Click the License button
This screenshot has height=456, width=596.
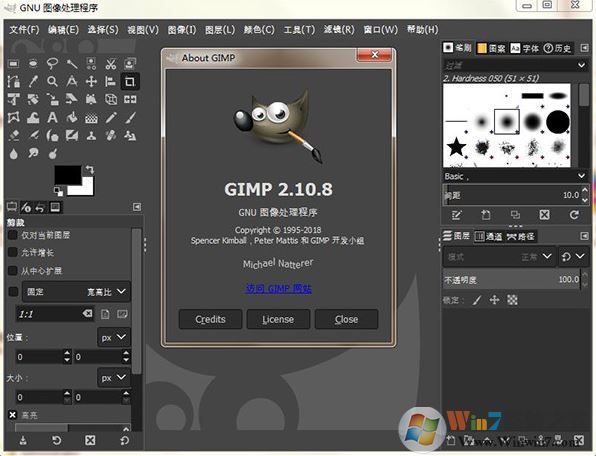point(278,319)
